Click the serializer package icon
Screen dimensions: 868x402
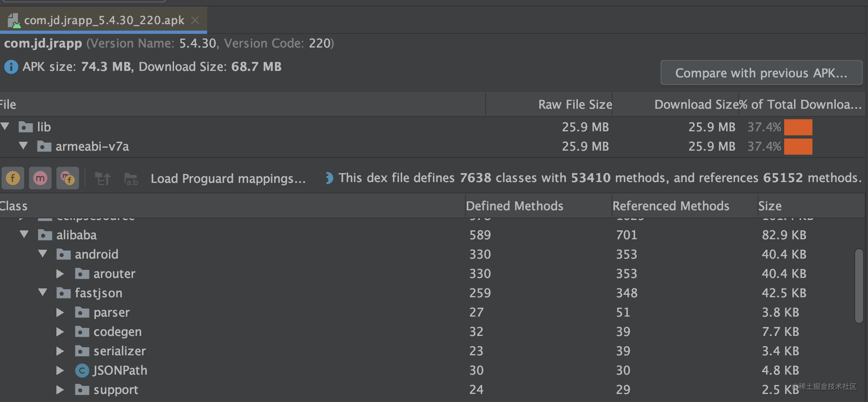82,351
